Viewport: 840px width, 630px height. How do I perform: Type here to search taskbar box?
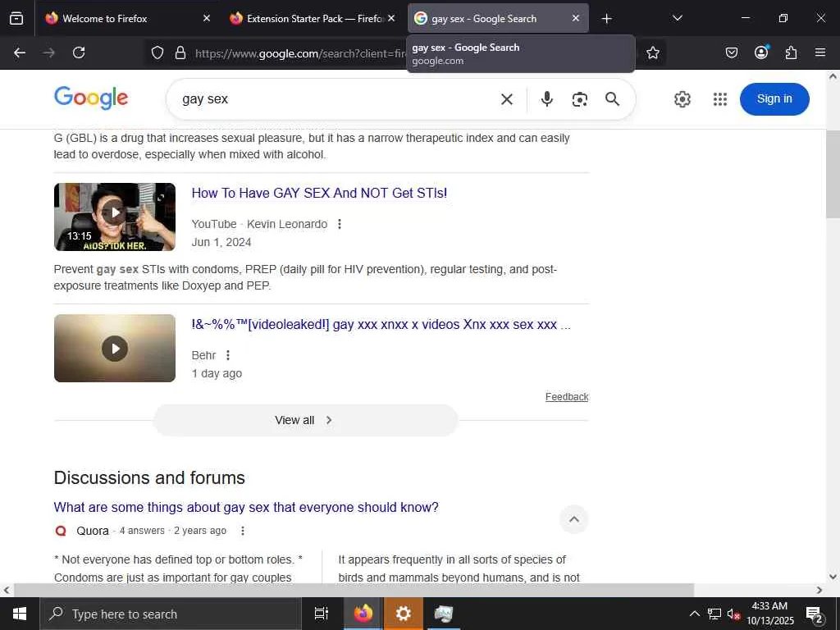pyautogui.click(x=171, y=614)
